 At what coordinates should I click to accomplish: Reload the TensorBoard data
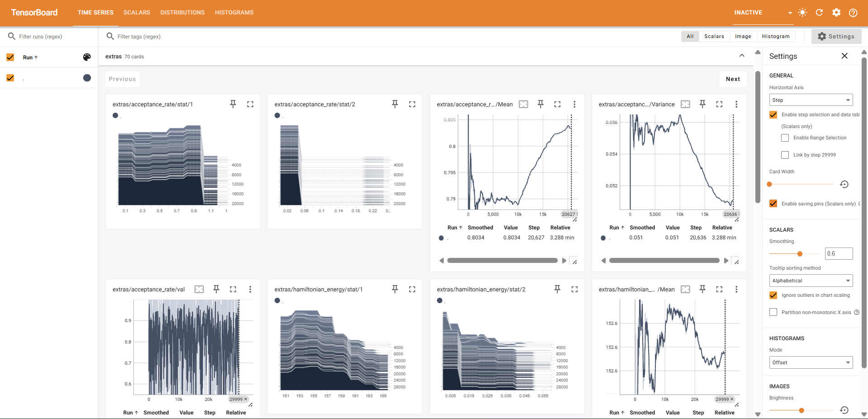point(819,12)
